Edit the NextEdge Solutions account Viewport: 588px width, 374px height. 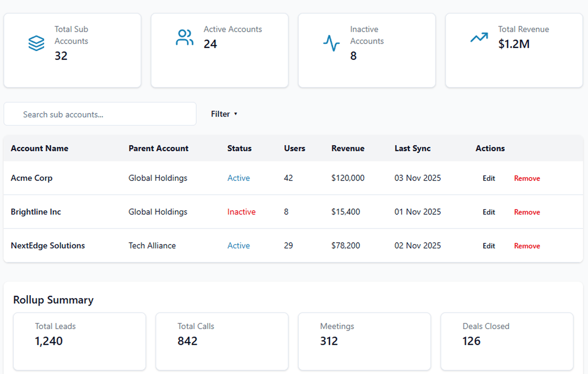[x=488, y=246]
